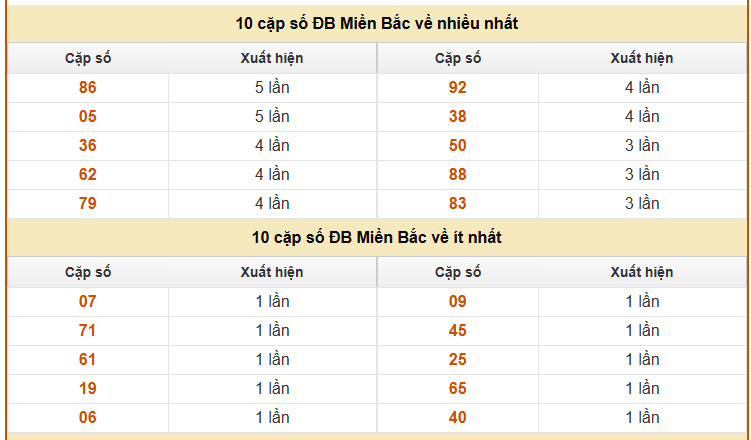
Task: Click pair number 86 in most-frequent table
Action: 88,87
